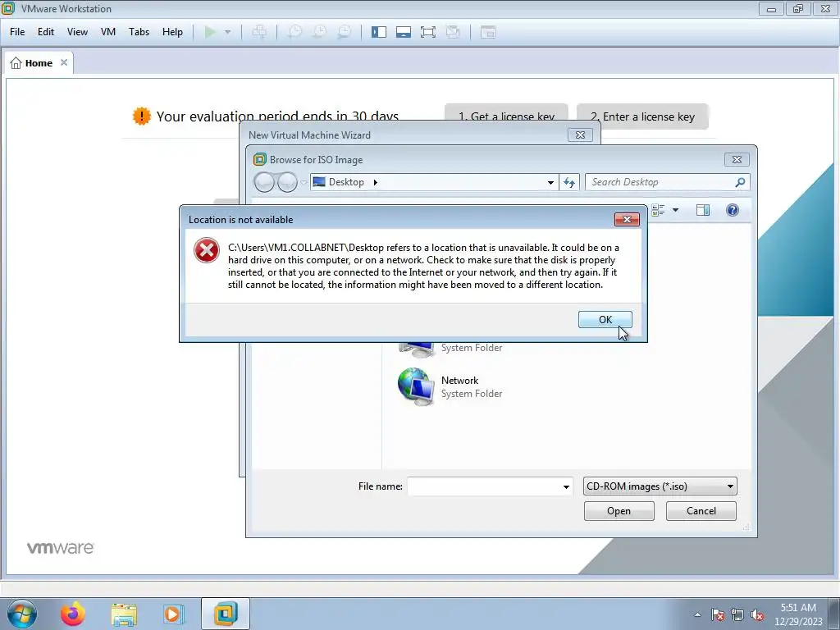This screenshot has height=630, width=840.
Task: Open the Windows Start menu
Action: 21,614
